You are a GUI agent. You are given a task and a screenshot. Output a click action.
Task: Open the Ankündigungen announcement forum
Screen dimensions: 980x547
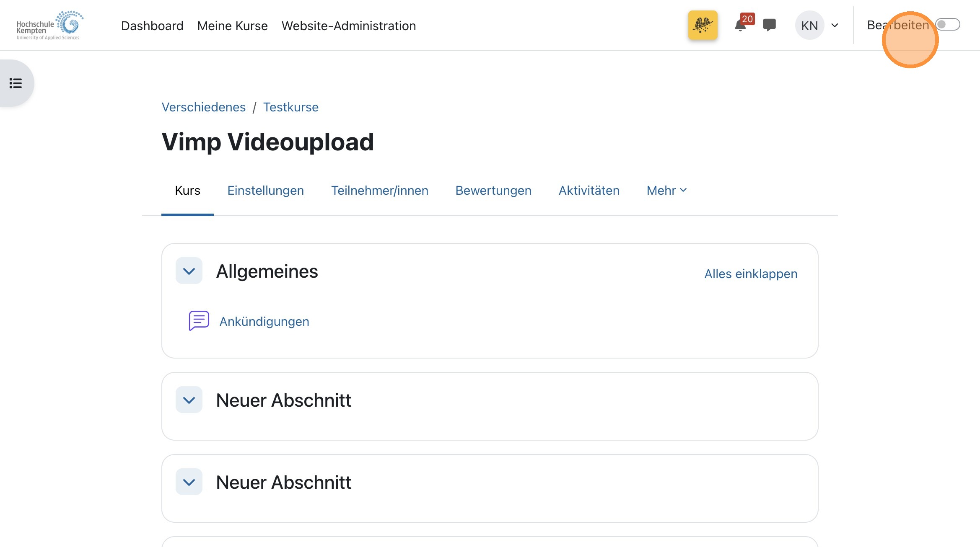264,321
